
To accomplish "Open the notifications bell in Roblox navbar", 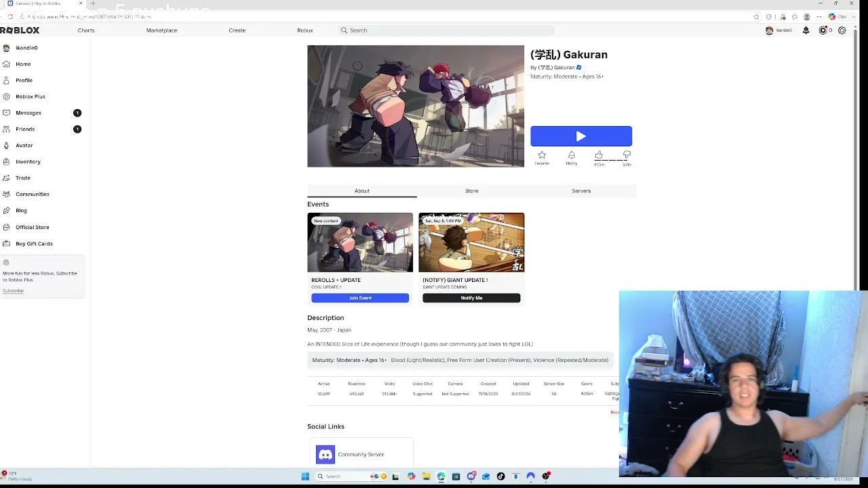I will pyautogui.click(x=806, y=30).
